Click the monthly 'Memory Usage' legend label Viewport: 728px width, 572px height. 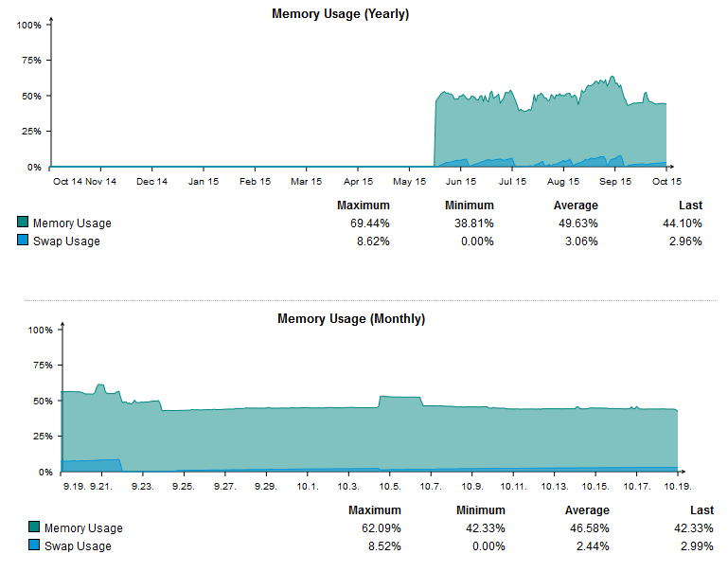83,528
